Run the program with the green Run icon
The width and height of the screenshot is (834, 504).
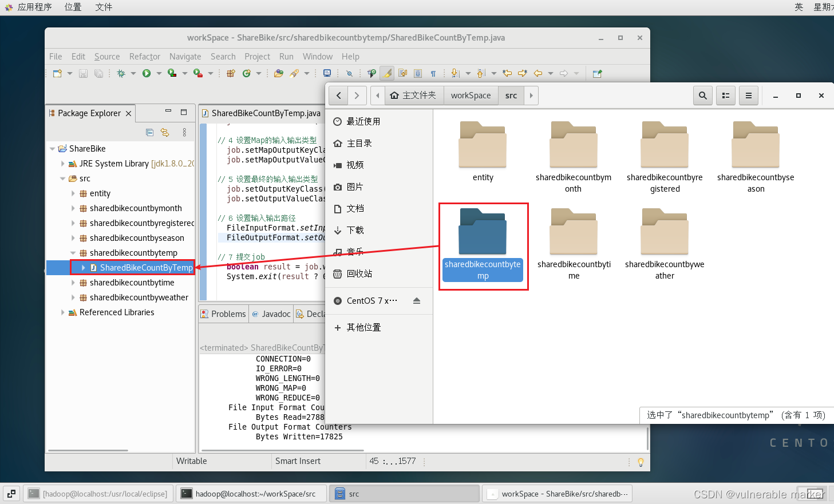147,73
